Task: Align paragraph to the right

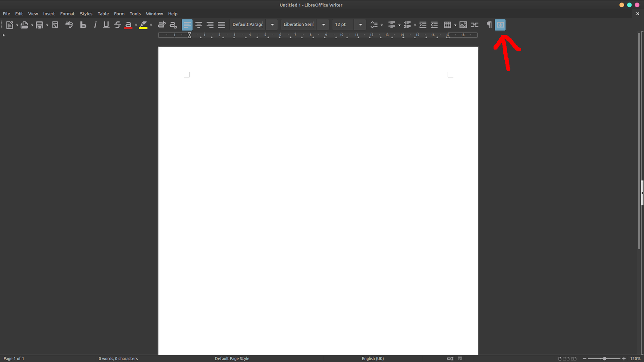Action: (x=210, y=25)
